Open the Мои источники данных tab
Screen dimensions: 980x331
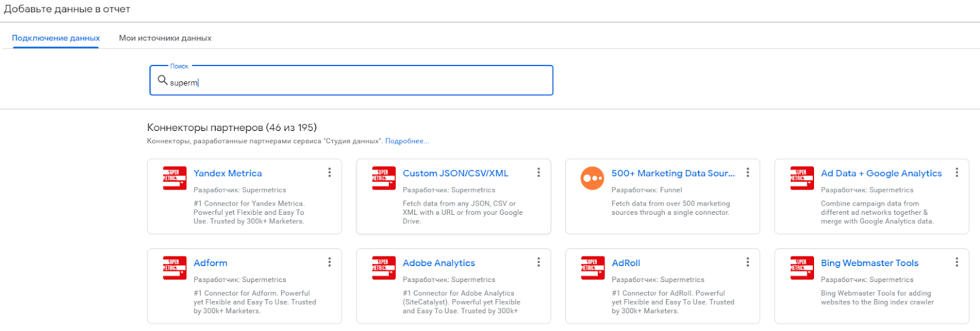pyautogui.click(x=165, y=38)
